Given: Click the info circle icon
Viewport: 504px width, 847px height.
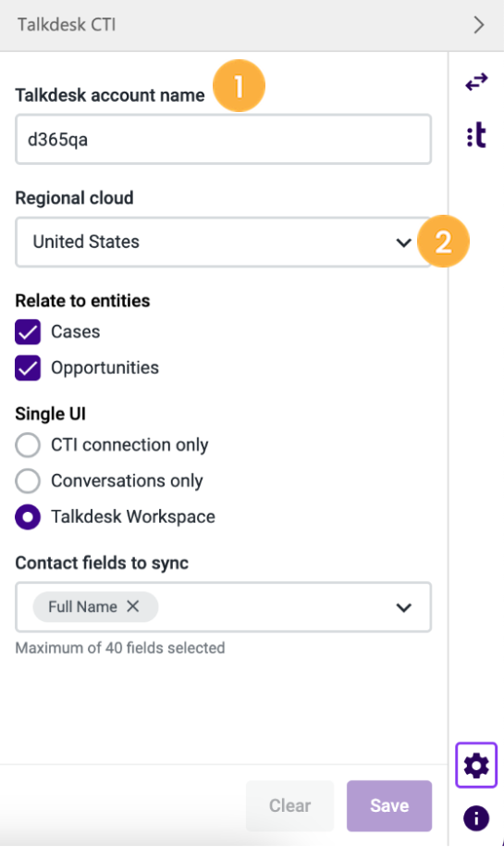Looking at the screenshot, I should [476, 817].
